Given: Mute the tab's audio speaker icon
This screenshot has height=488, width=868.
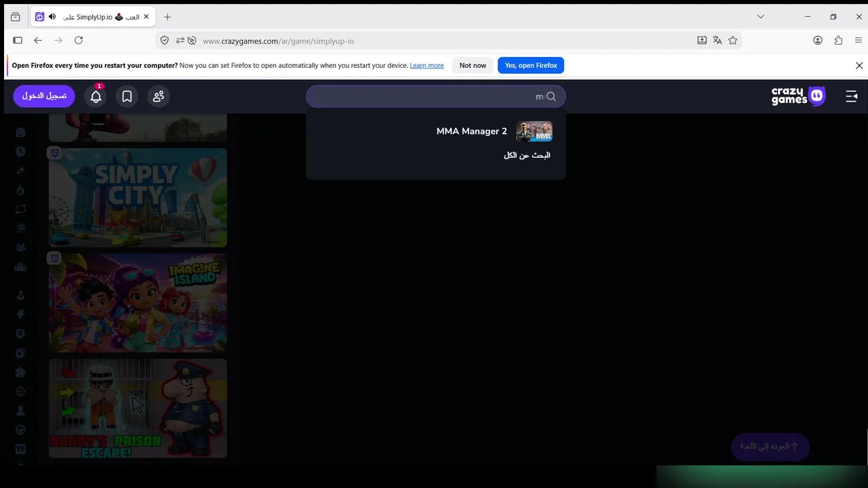Looking at the screenshot, I should 52,16.
